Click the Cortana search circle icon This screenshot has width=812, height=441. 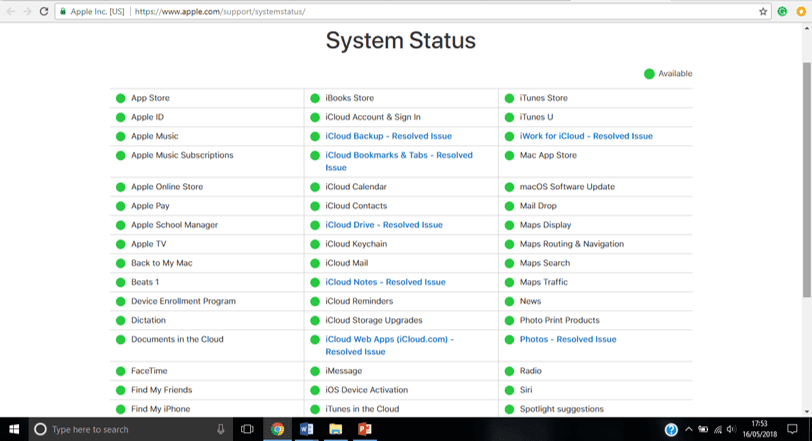point(40,429)
